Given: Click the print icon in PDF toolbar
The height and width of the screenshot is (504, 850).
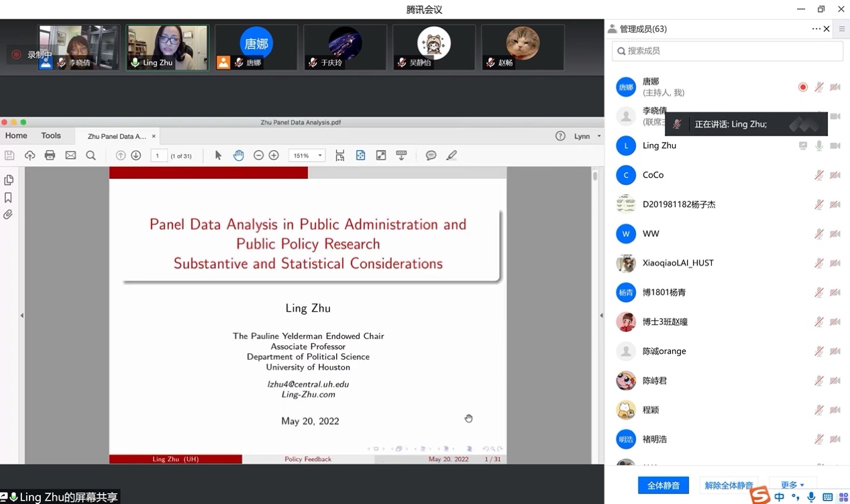Looking at the screenshot, I should pos(50,155).
